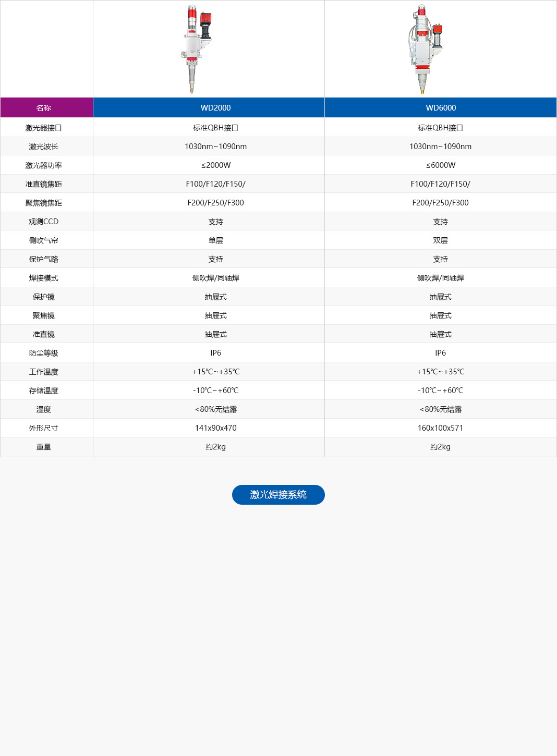Viewport: 557px width, 756px height.
Task: Click the 观测CCD row label
Action: pyautogui.click(x=44, y=222)
